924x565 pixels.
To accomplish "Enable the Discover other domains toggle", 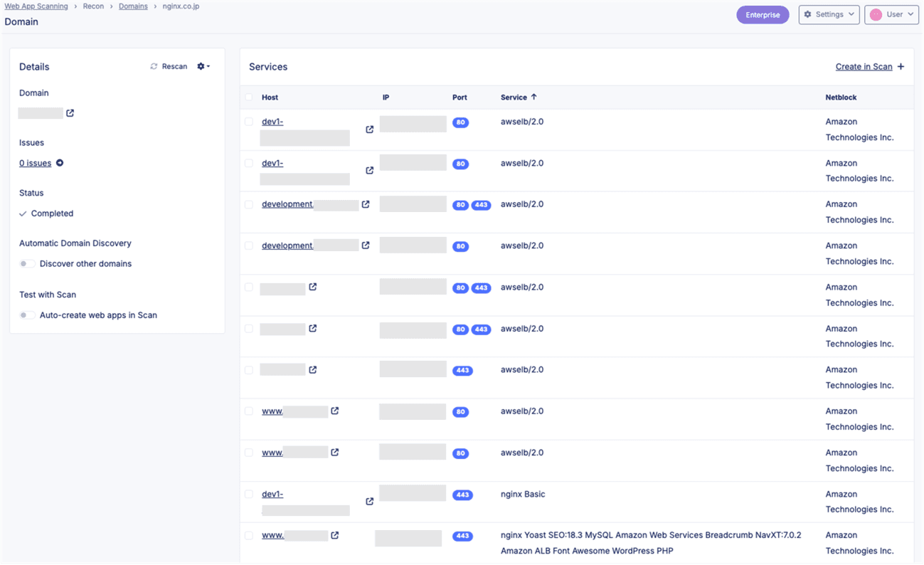I will pyautogui.click(x=27, y=263).
